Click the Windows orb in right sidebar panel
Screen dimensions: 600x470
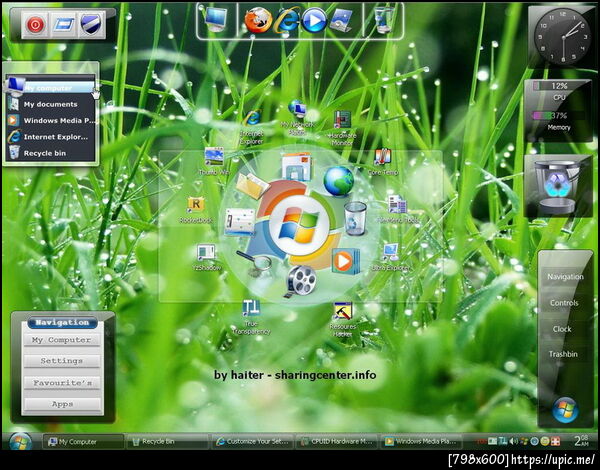tap(565, 410)
